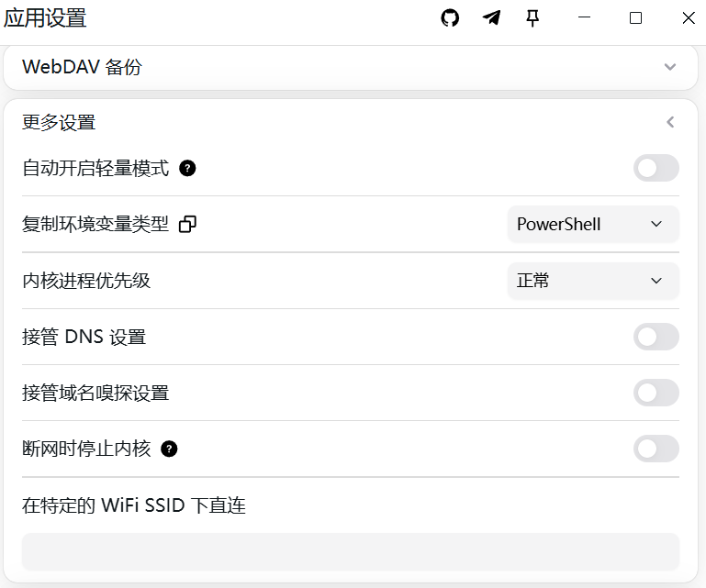Toggle 接管 DNS 设置 on
706x588 pixels.
pos(656,337)
